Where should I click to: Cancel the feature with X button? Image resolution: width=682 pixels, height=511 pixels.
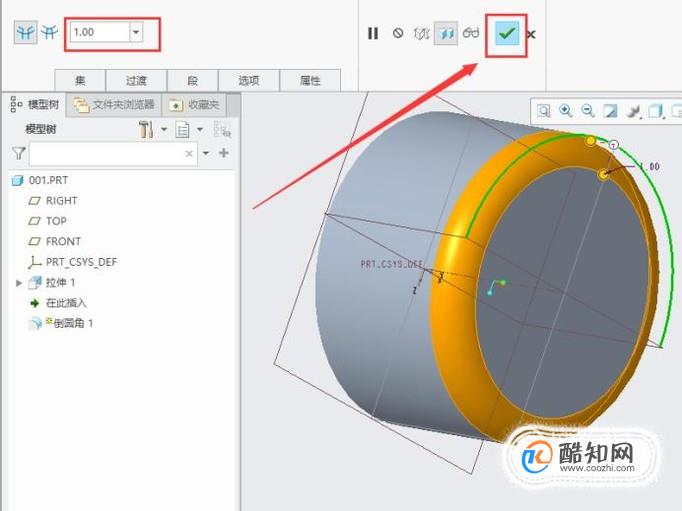(x=531, y=34)
